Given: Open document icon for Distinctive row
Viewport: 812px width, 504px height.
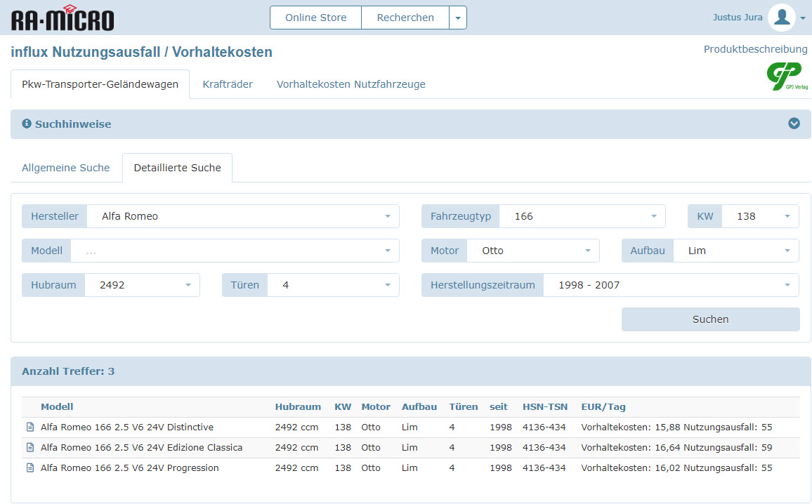Looking at the screenshot, I should pyautogui.click(x=30, y=427).
